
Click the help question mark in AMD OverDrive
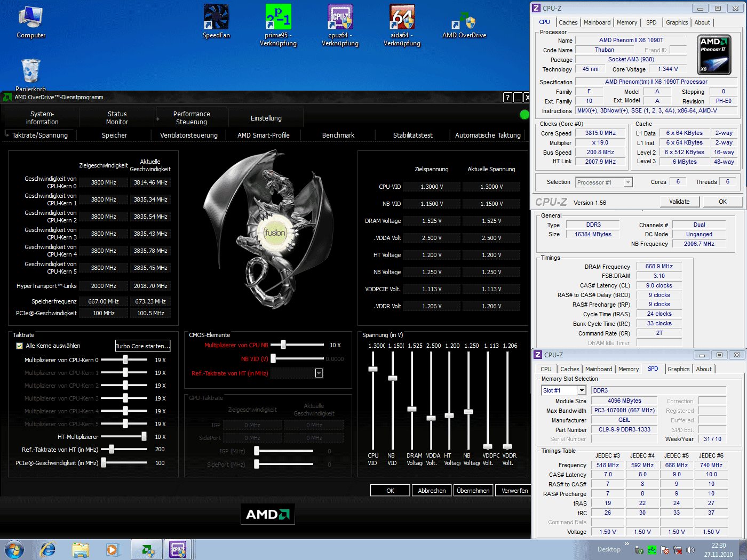pyautogui.click(x=507, y=97)
